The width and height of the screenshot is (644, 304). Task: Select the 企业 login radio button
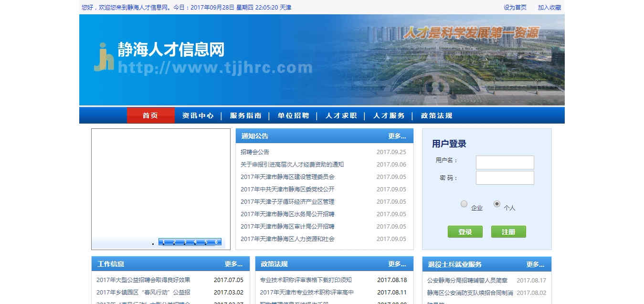click(x=464, y=204)
